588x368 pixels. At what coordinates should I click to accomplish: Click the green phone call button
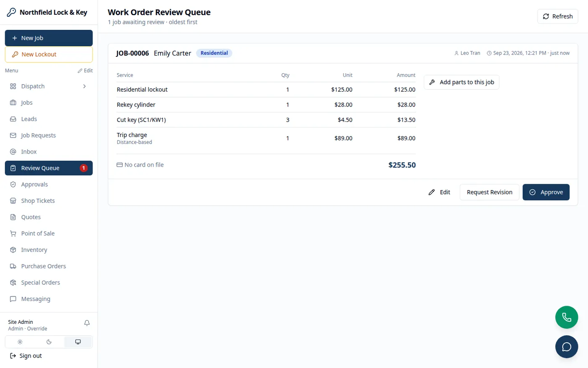coord(567,317)
